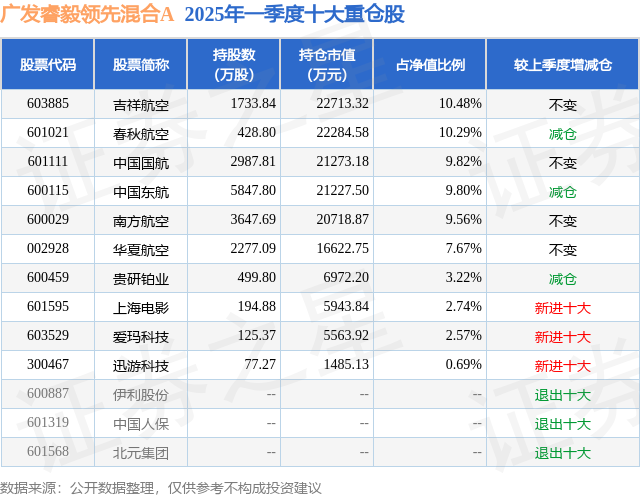This screenshot has height=497, width=640.
Task: Select stock name 上海电影
Action: point(141,308)
